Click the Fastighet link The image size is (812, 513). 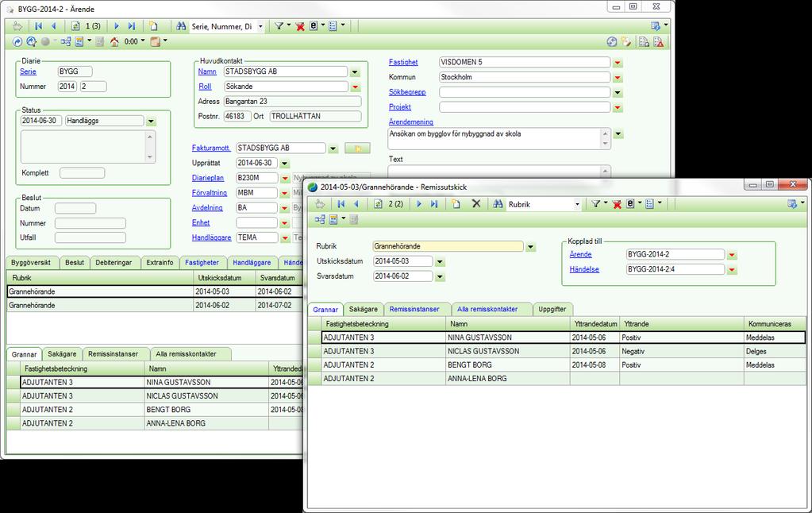(x=403, y=62)
